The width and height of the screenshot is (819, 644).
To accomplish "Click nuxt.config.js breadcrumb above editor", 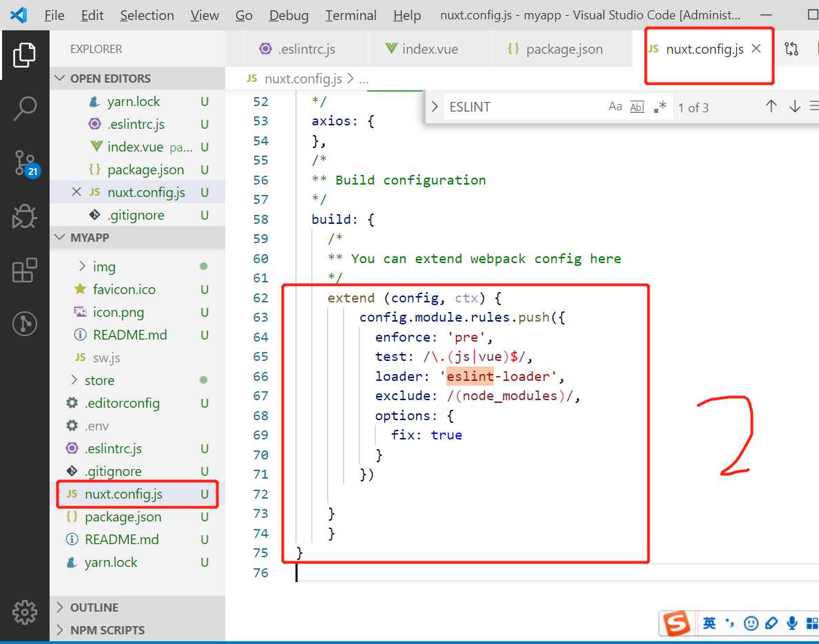I will coord(303,79).
